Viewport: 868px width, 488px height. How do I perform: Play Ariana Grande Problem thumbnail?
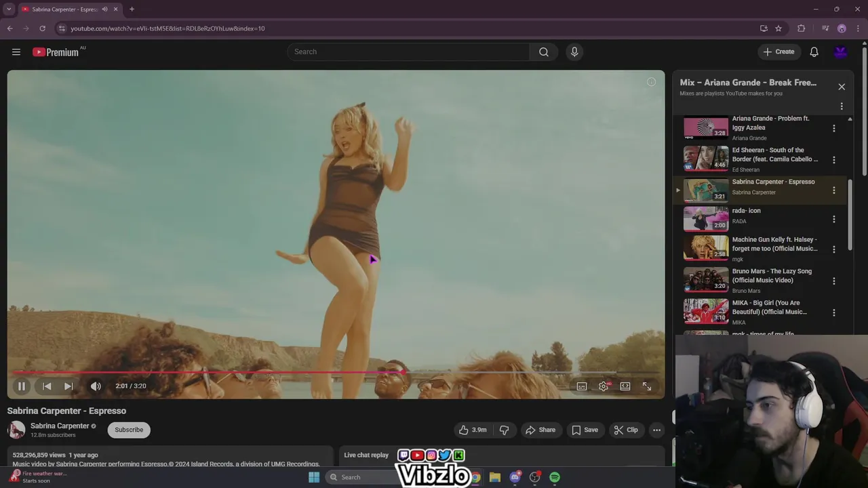706,127
